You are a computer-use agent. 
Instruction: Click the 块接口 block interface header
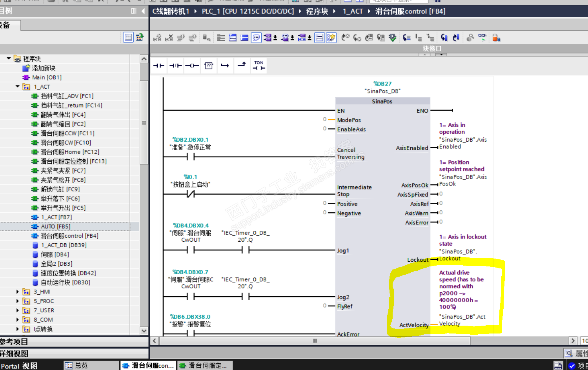tap(432, 48)
